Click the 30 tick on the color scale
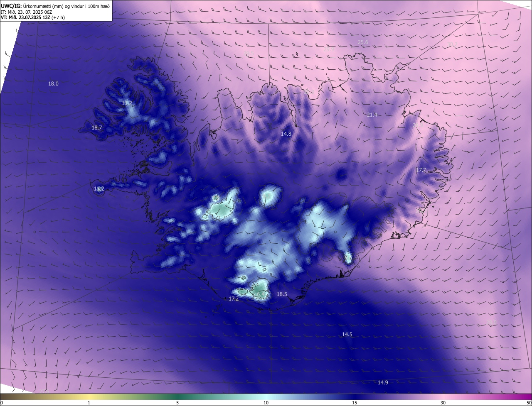 pos(443,403)
